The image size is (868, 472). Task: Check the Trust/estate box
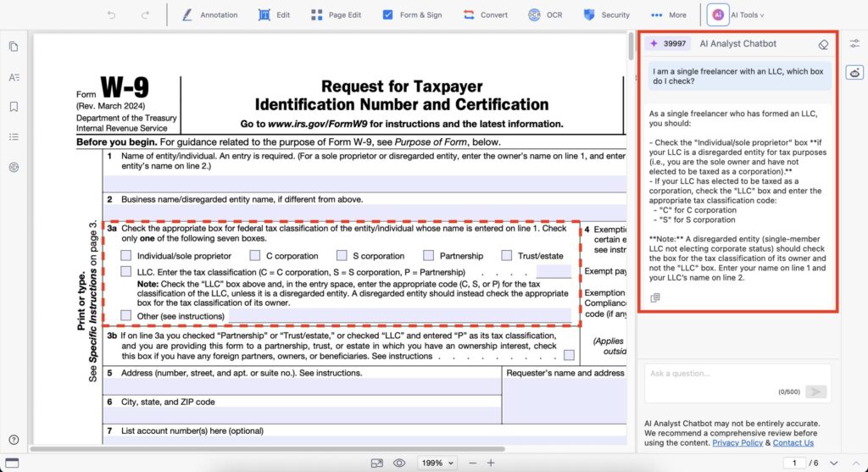[507, 255]
